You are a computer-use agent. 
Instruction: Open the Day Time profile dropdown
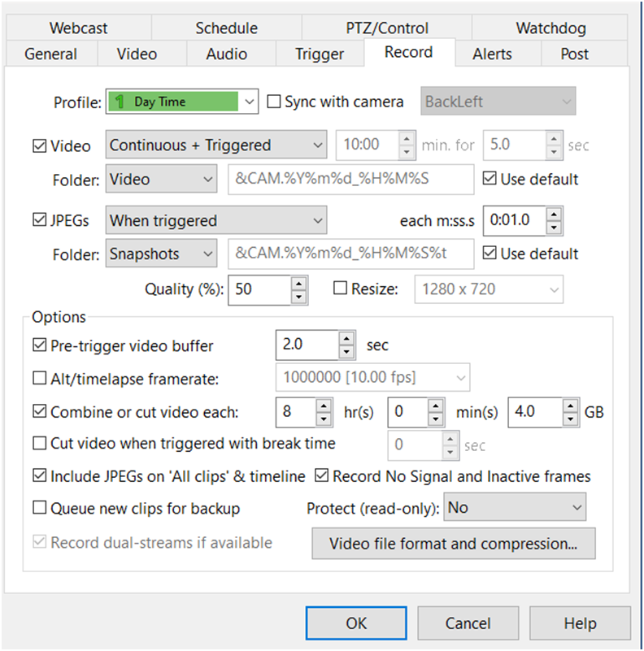[250, 102]
